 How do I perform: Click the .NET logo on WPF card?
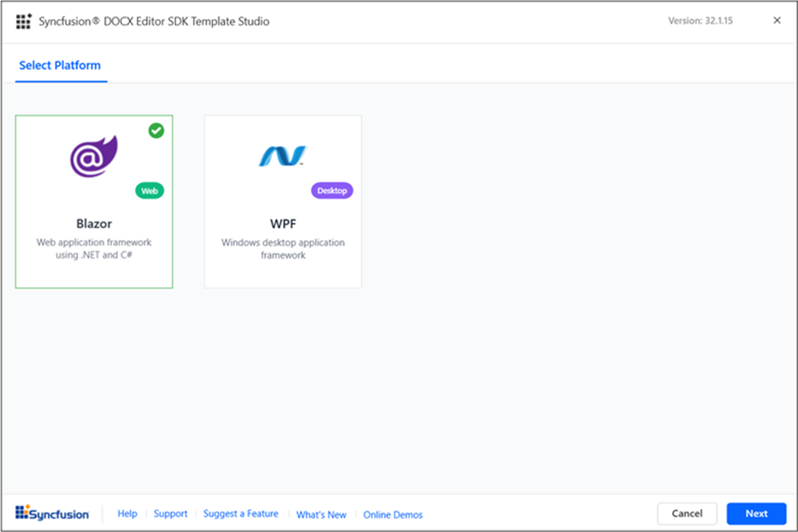282,154
